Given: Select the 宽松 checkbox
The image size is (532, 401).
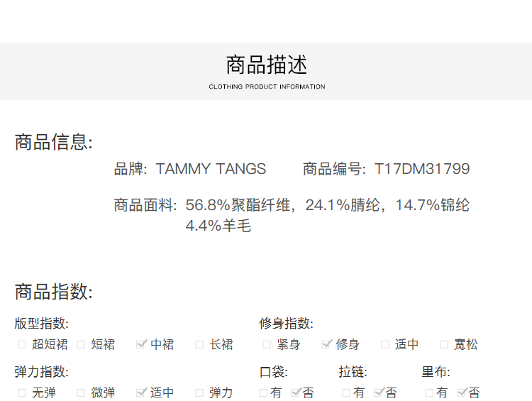Looking at the screenshot, I should click(445, 345).
